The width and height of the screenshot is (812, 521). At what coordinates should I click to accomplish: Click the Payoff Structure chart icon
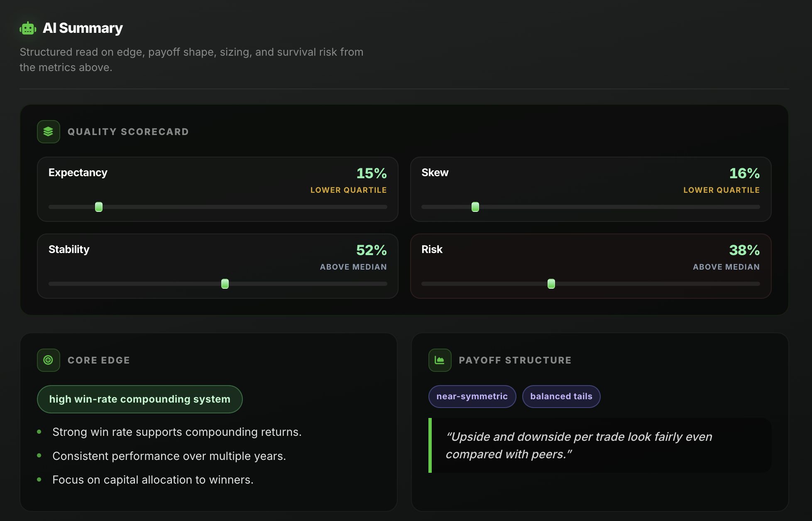tap(440, 360)
